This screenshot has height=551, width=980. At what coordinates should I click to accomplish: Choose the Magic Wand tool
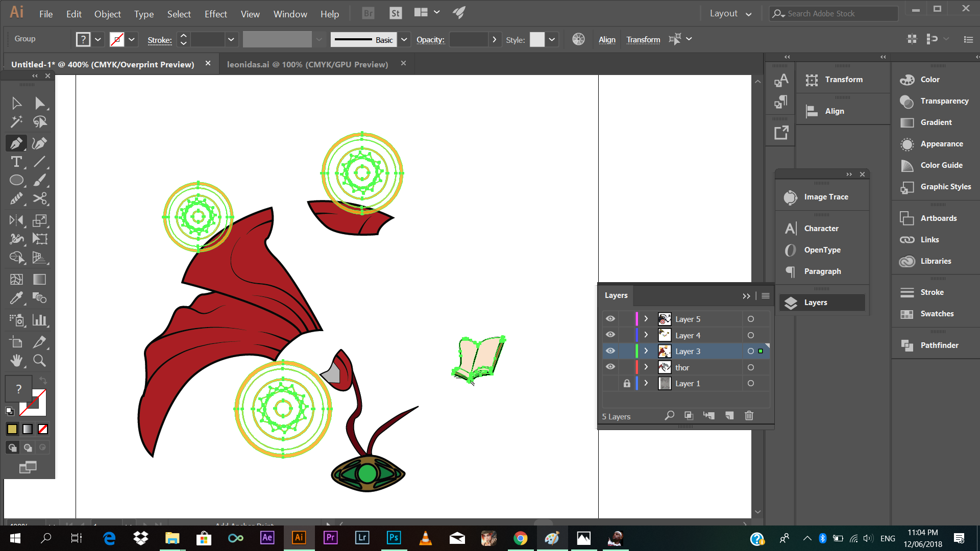pos(16,122)
